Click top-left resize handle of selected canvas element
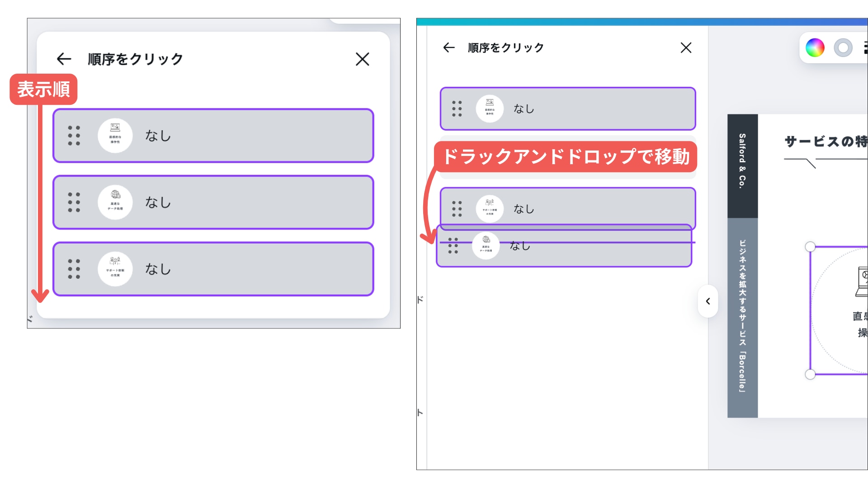 (810, 247)
